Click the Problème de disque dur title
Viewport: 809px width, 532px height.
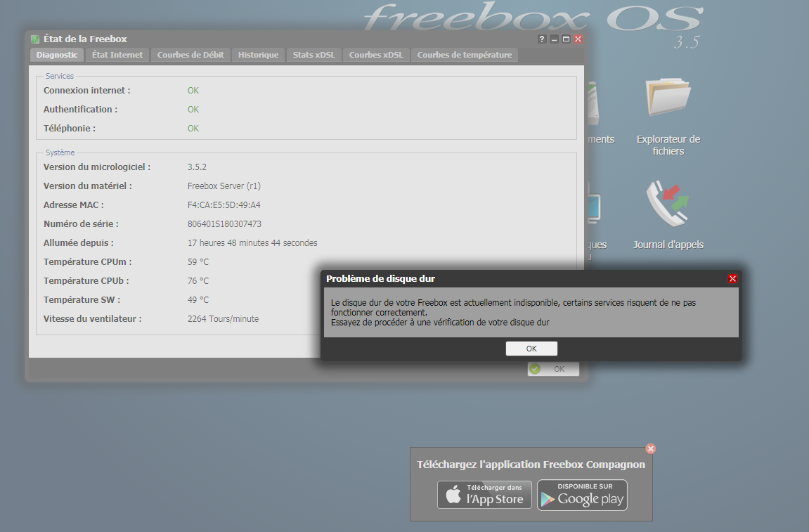coord(380,278)
